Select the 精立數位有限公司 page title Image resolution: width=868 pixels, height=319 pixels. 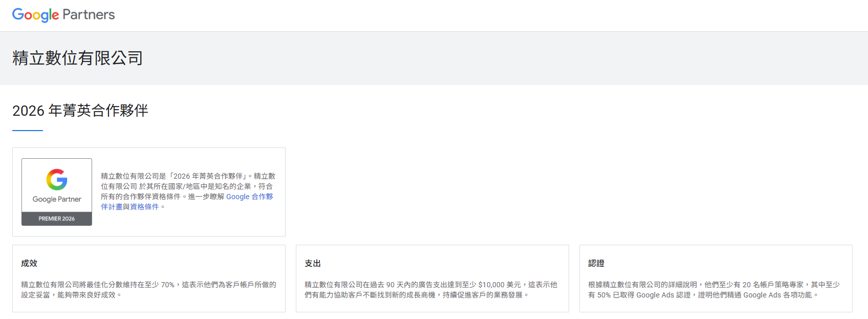pyautogui.click(x=78, y=58)
